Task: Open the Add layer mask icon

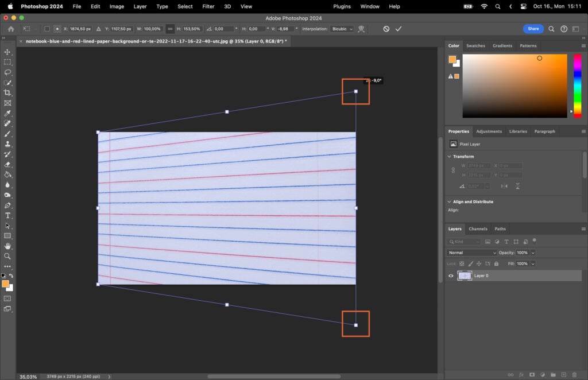Action: pyautogui.click(x=532, y=374)
